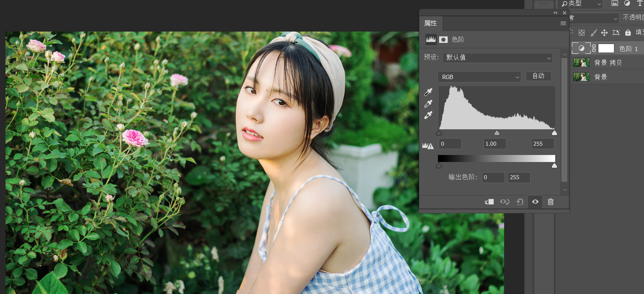Click the midtone gamma field showing 1.00
Image resolution: width=644 pixels, height=294 pixels.
point(495,144)
